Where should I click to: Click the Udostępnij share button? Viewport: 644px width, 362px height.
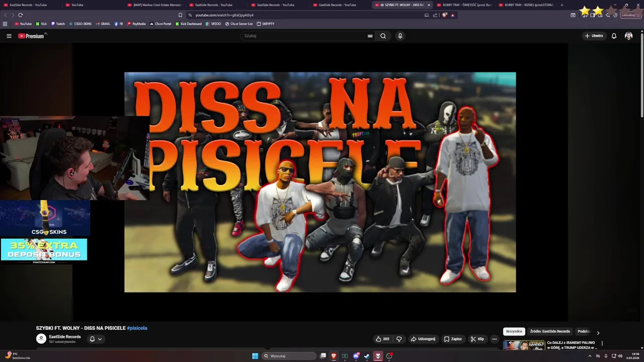[423, 339]
